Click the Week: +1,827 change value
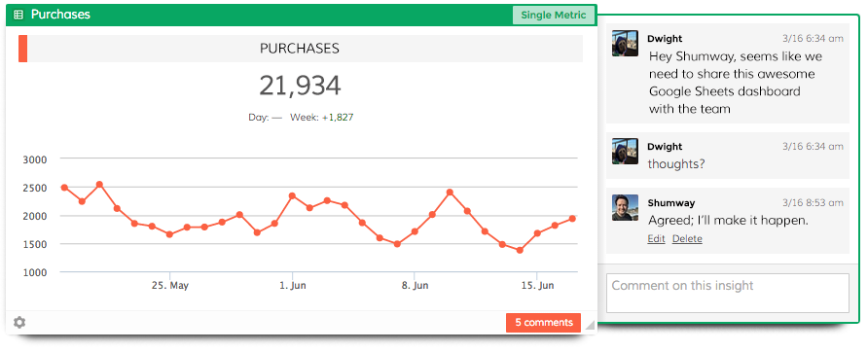Screen dimensions: 868x352 click(322, 118)
